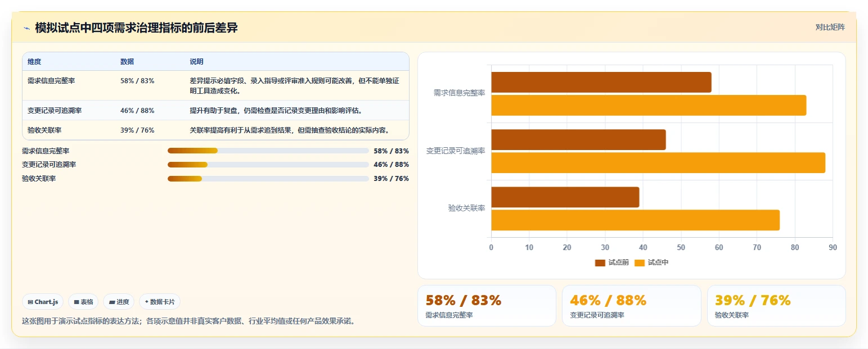
Task: Click 58% / 83% cell in table
Action: (137, 81)
